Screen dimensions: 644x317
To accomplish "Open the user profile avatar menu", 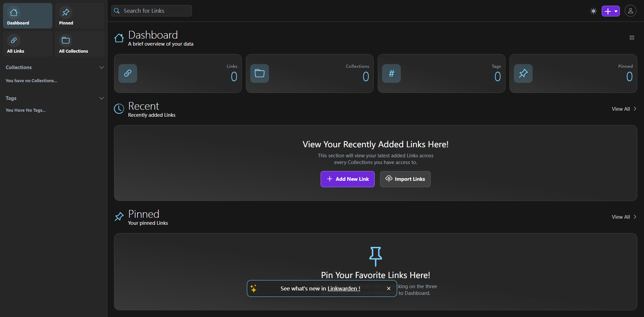I will (x=631, y=11).
